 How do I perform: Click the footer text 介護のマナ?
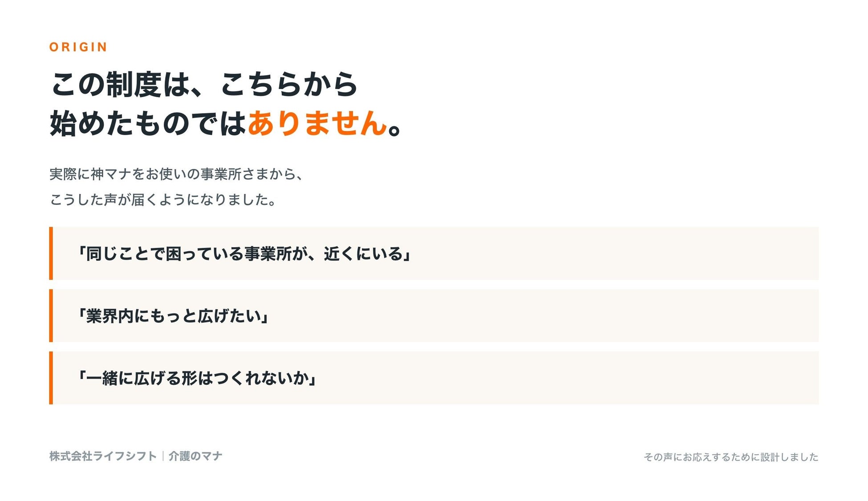click(x=195, y=456)
